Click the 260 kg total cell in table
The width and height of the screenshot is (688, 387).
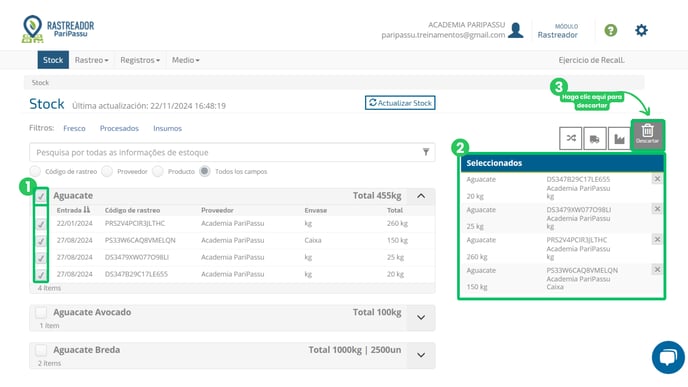tap(397, 223)
